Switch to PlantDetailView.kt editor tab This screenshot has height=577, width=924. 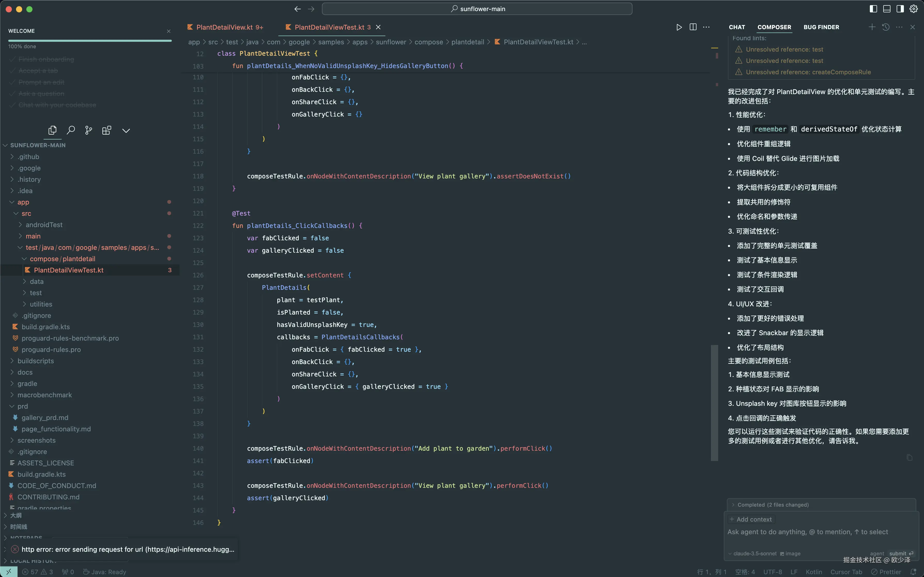point(224,27)
